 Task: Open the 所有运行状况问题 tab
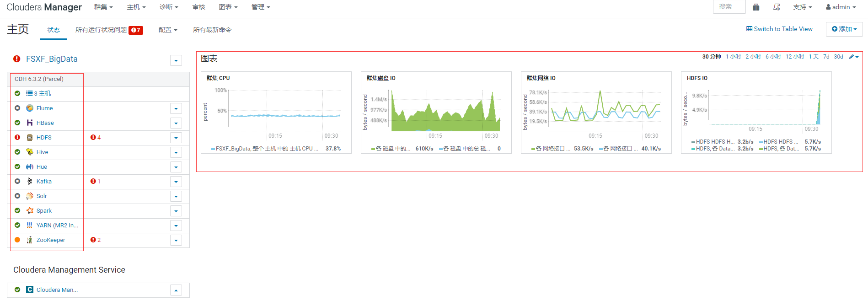pos(109,30)
